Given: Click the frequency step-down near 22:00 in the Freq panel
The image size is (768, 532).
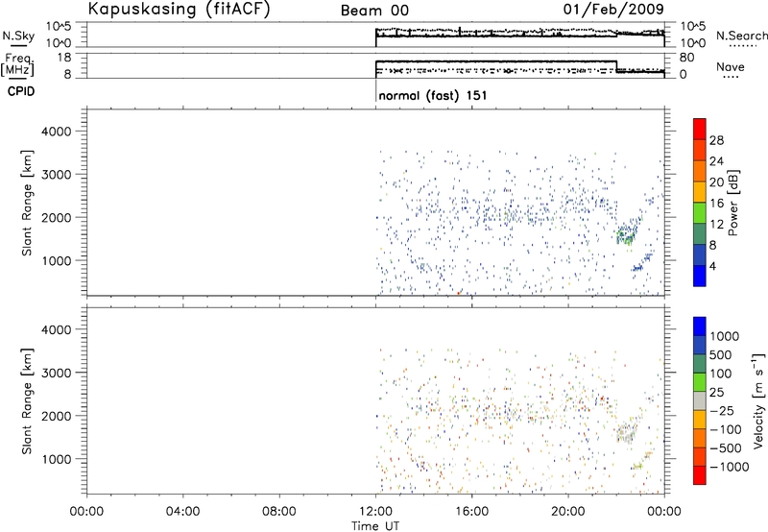Looking at the screenshot, I should pos(616,66).
